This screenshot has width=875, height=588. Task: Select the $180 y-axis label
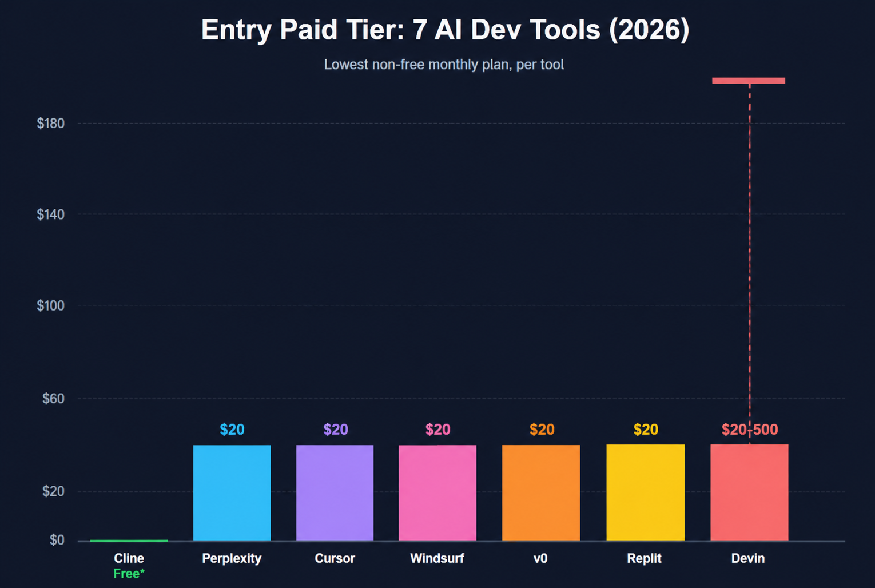pyautogui.click(x=50, y=123)
